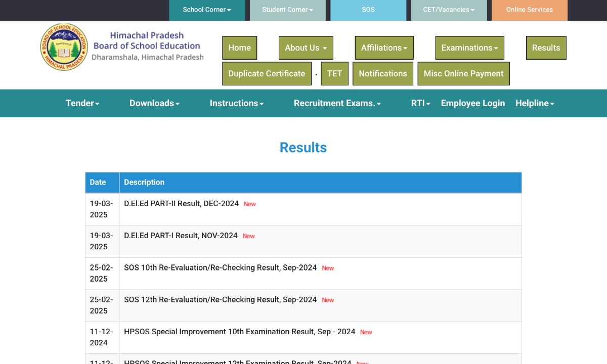Image resolution: width=607 pixels, height=364 pixels.
Task: Click the HP Board of School Education logo
Action: (64, 47)
